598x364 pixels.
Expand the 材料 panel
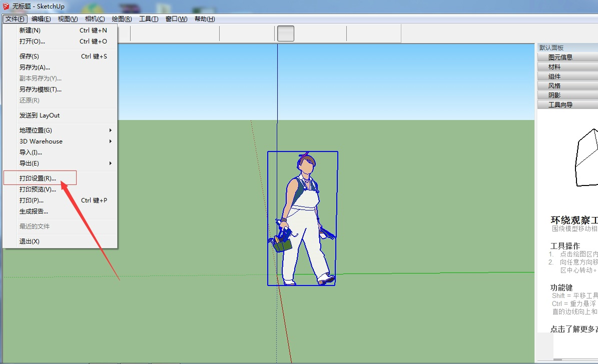(x=554, y=67)
